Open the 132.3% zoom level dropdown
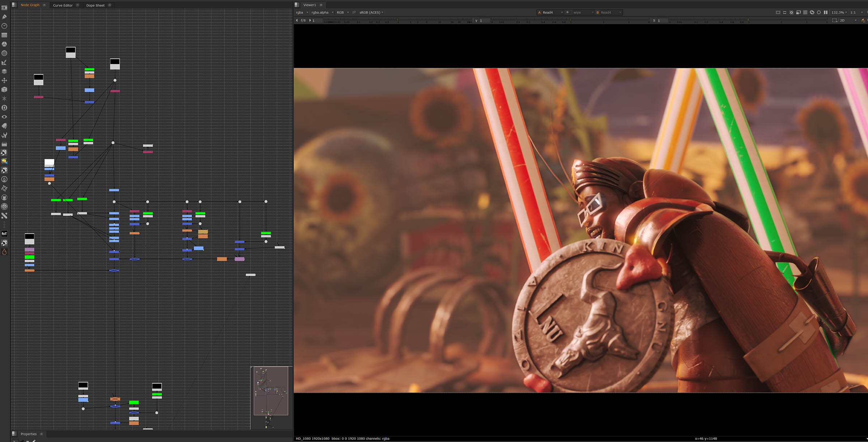868x442 pixels. (x=839, y=12)
